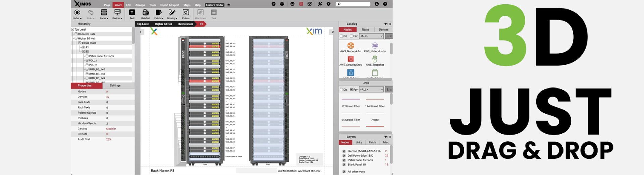Open the chart report icon
Image resolution: width=644 pixels, height=175 pixels.
[x=292, y=4]
